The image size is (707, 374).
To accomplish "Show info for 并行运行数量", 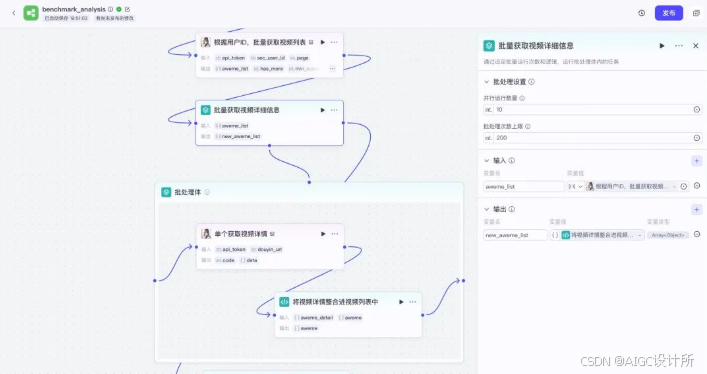I will (522, 98).
